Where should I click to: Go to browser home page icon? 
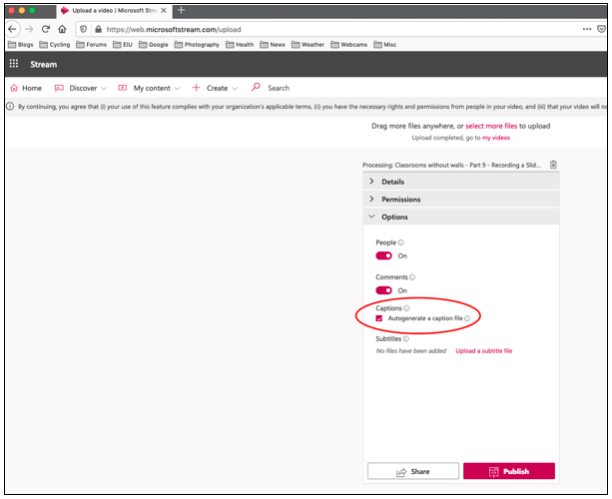62,29
